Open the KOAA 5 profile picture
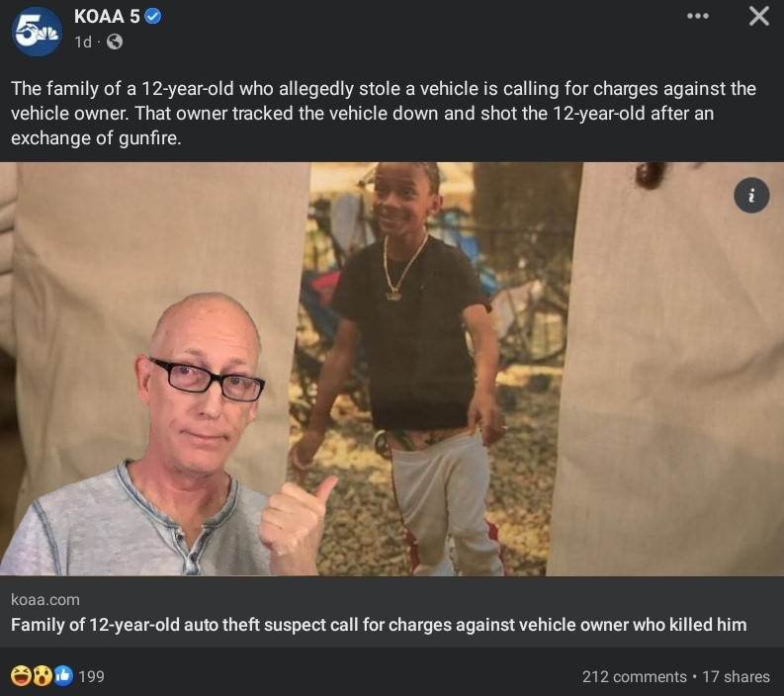 37,31
